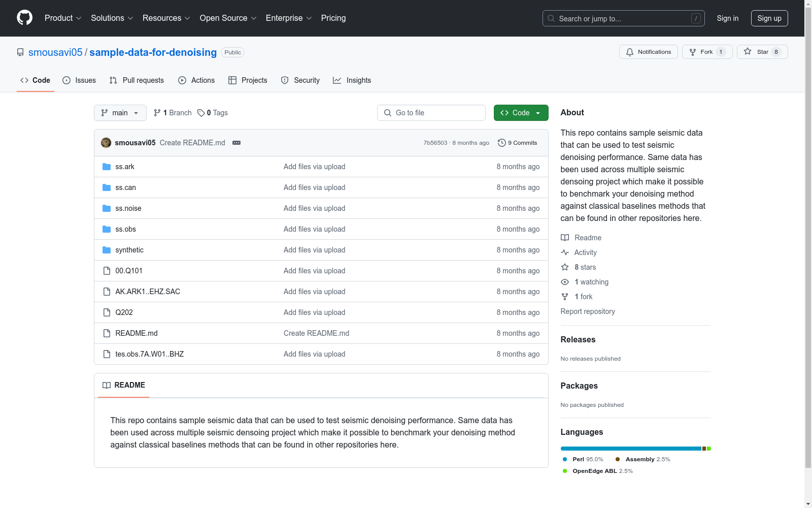812x508 pixels.
Task: Open the Solutions dropdown menu
Action: pyautogui.click(x=112, y=18)
